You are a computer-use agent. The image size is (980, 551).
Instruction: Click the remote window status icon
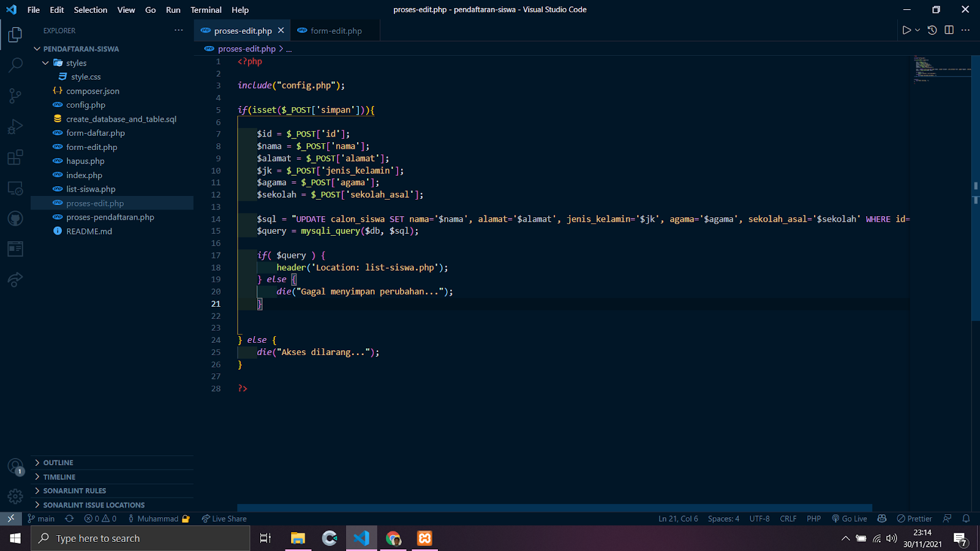tap(10, 519)
